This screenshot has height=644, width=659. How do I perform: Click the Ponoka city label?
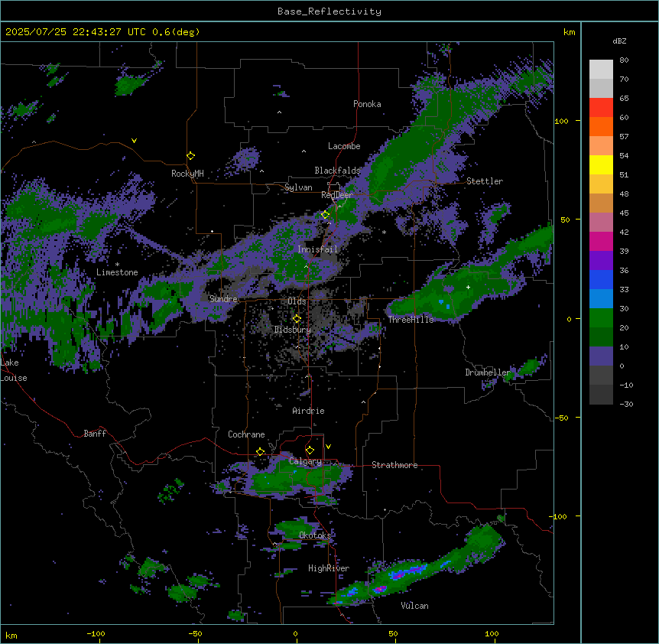point(367,104)
